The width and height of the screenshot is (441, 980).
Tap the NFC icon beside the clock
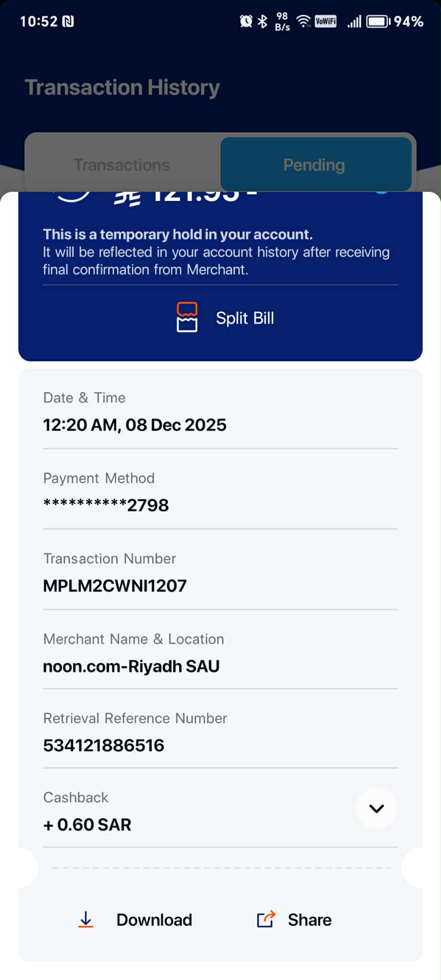68,22
